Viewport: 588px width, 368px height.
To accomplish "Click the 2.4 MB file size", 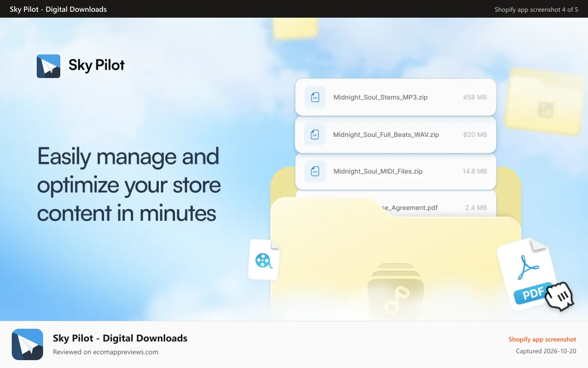I will coord(476,208).
